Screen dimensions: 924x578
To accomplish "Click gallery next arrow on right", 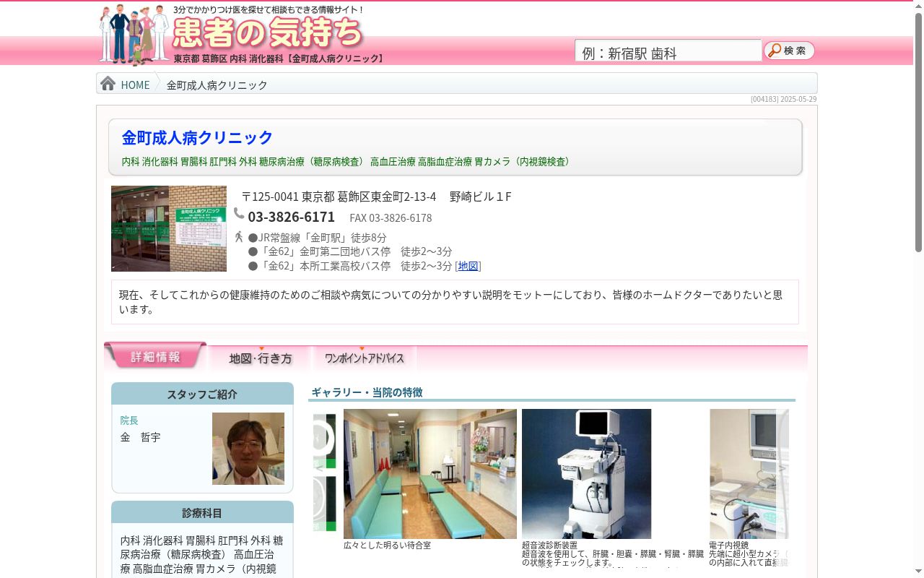I will click(x=782, y=468).
